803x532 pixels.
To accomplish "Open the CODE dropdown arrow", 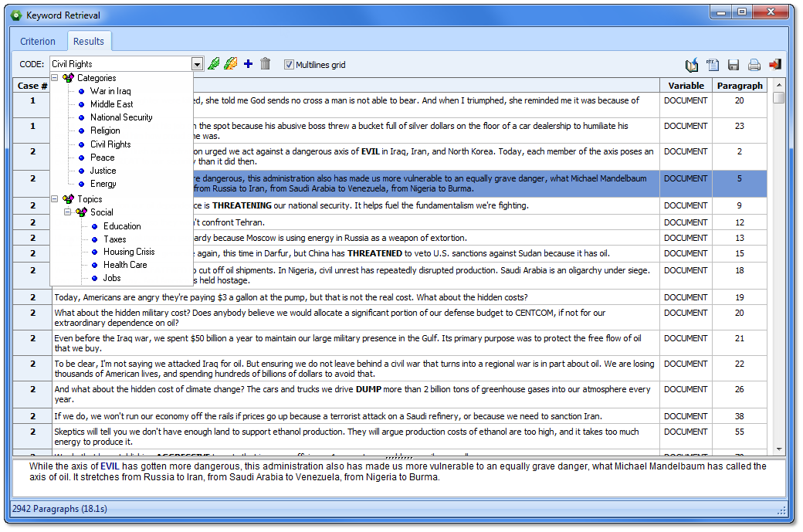I will 197,64.
